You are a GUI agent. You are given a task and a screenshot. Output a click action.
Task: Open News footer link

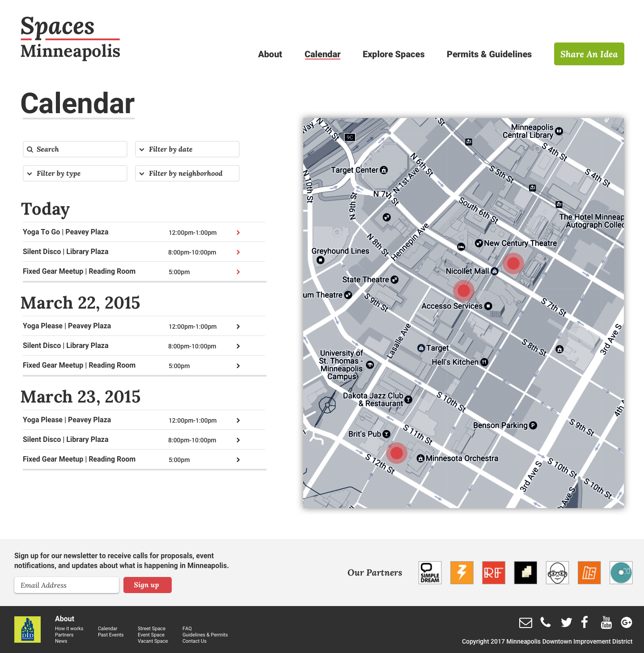61,641
